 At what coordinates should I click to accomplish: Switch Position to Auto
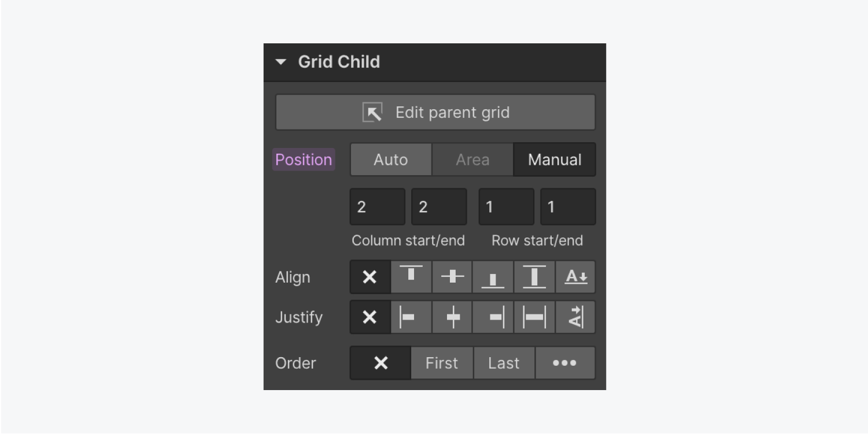(x=391, y=159)
